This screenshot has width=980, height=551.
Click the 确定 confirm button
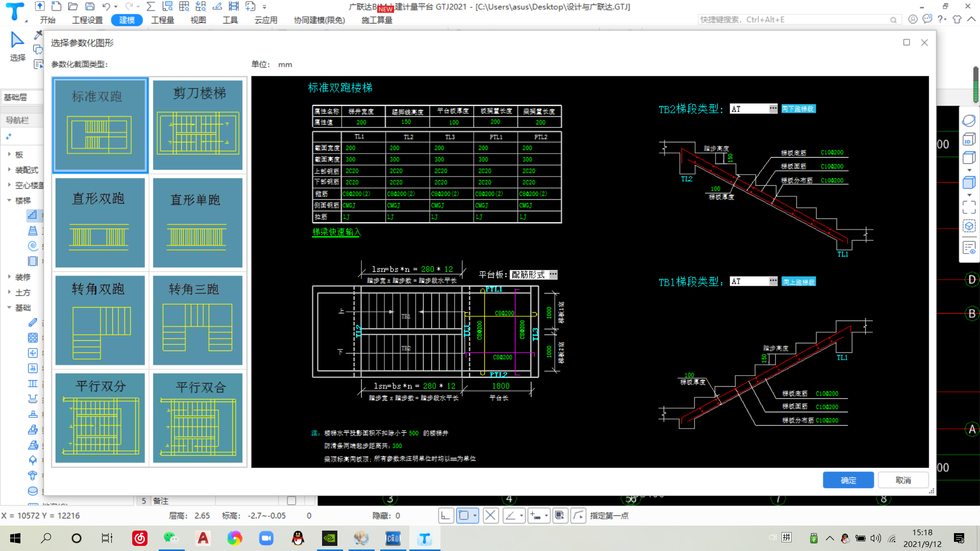coord(848,480)
